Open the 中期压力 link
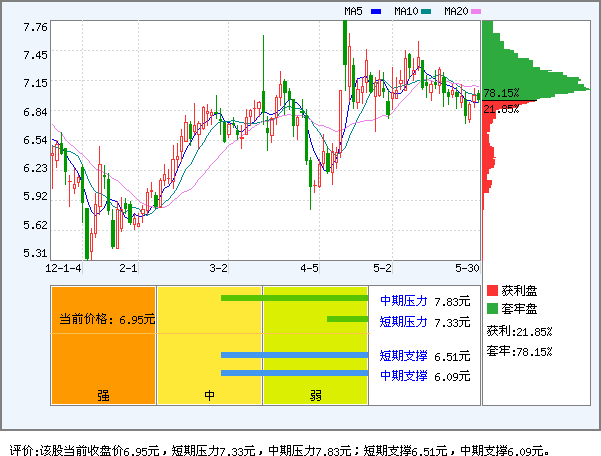 (404, 301)
